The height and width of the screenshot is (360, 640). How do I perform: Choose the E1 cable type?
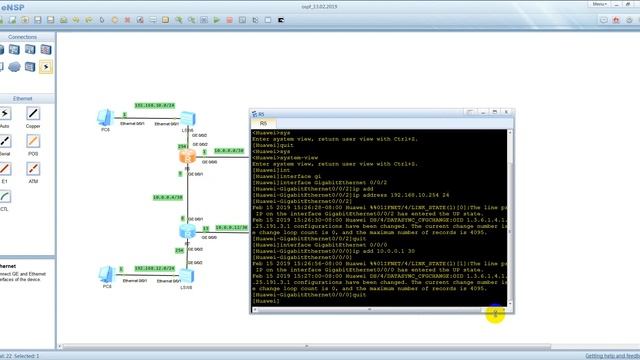coord(5,169)
